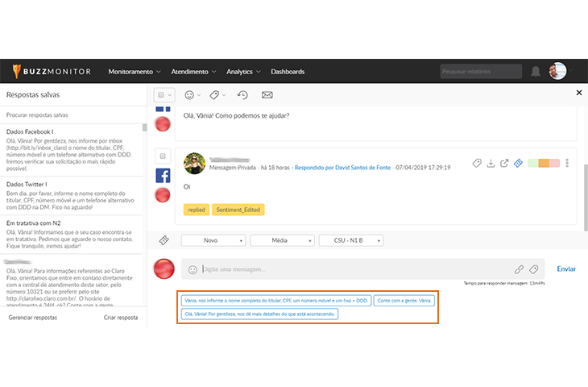Screen dimensions: 588x387
Task: Open the 'CSU - N1 B' queue dropdown
Action: (352, 240)
